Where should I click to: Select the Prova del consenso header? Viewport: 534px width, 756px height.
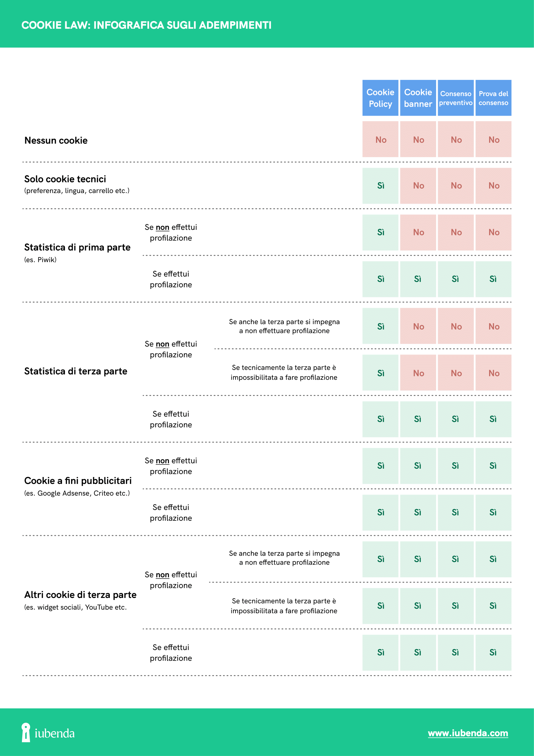pyautogui.click(x=493, y=98)
